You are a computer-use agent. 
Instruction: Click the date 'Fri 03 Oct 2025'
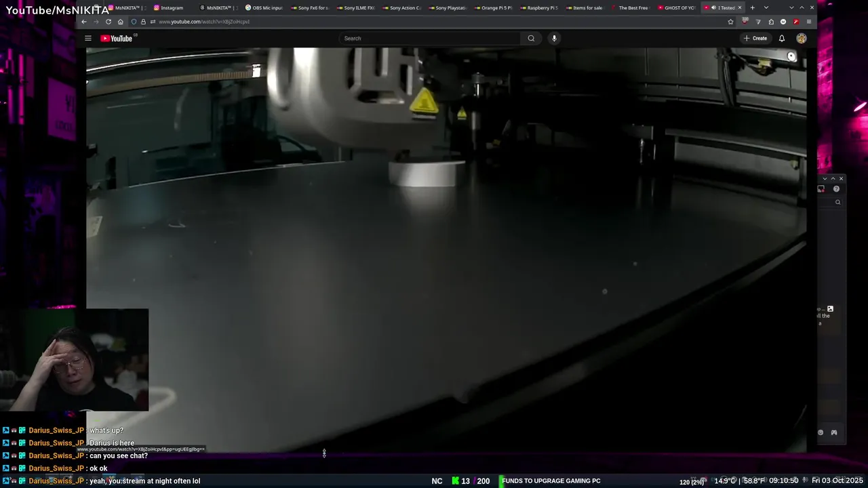837,481
